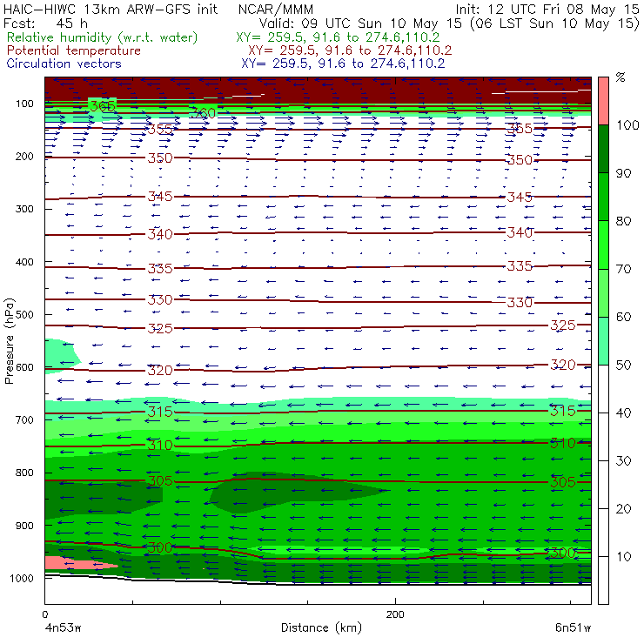Image resolution: width=644 pixels, height=644 pixels.
Task: Click the 80–90% green colorbar segment
Action: point(603,197)
